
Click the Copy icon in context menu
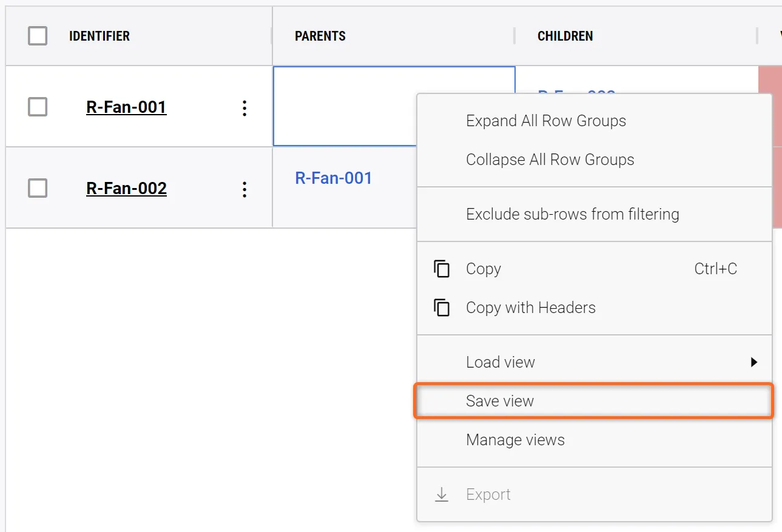(442, 269)
